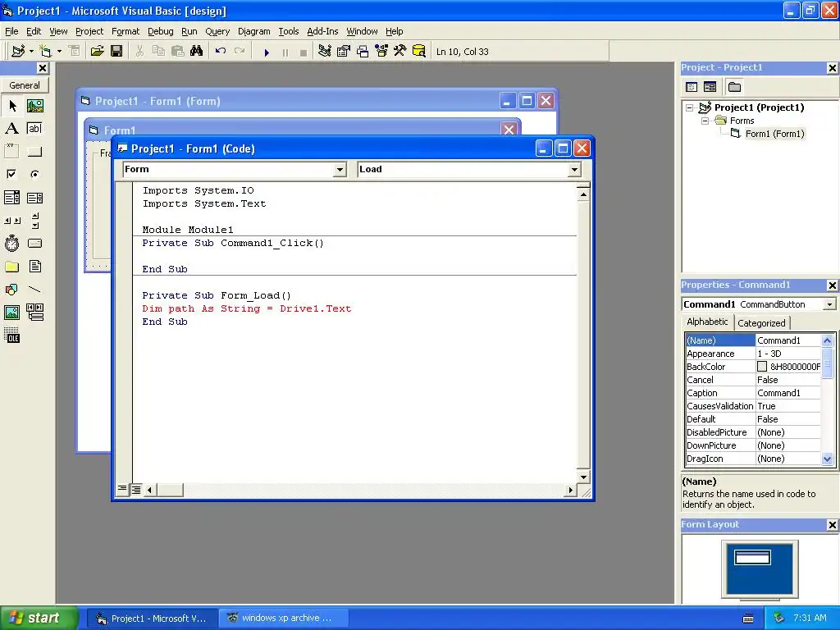Open the Debug menu
The width and height of the screenshot is (840, 630).
coord(160,31)
